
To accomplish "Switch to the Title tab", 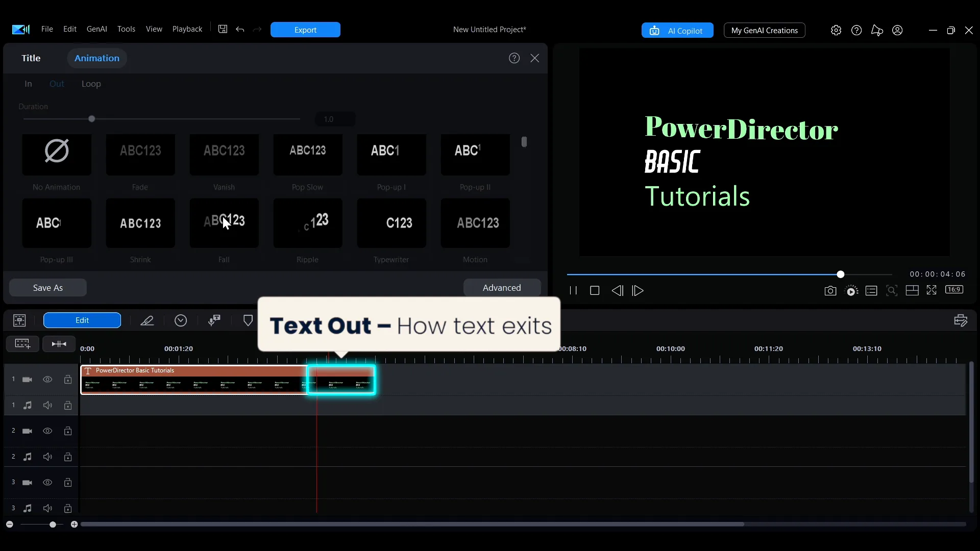I will point(31,58).
